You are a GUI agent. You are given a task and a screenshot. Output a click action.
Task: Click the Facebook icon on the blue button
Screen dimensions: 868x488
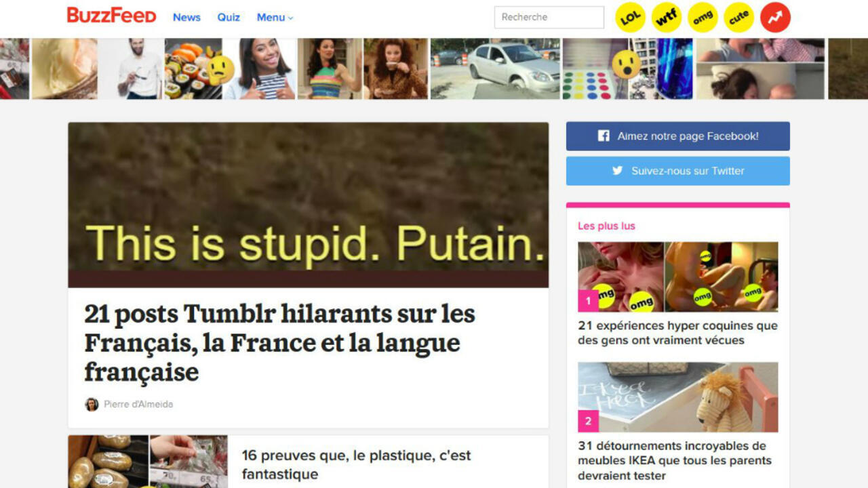coord(604,136)
